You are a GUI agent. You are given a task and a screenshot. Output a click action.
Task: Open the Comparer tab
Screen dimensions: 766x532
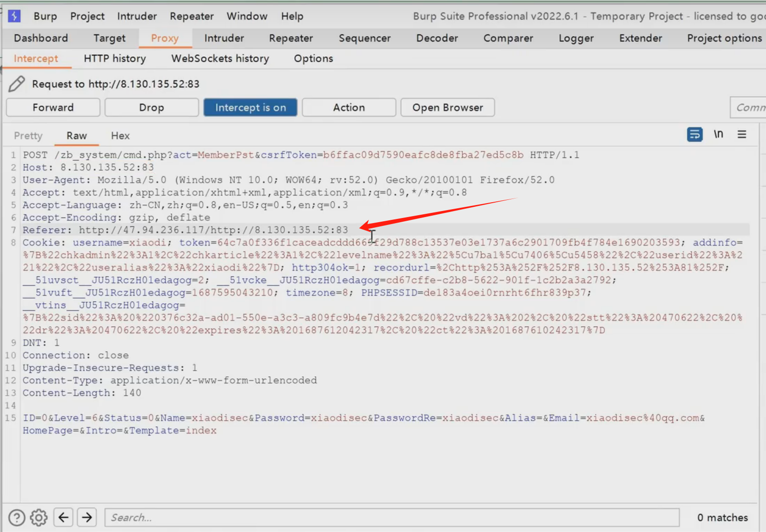[508, 38]
